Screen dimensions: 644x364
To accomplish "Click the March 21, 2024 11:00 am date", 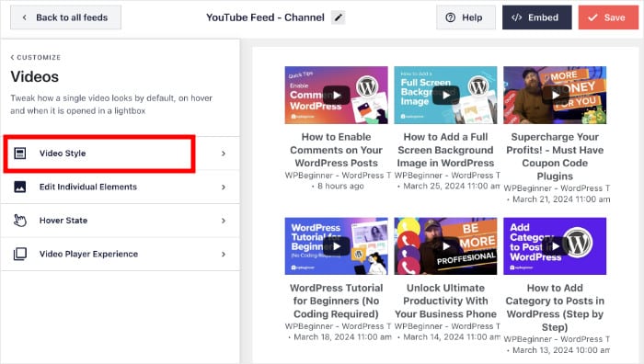I will [x=561, y=199].
